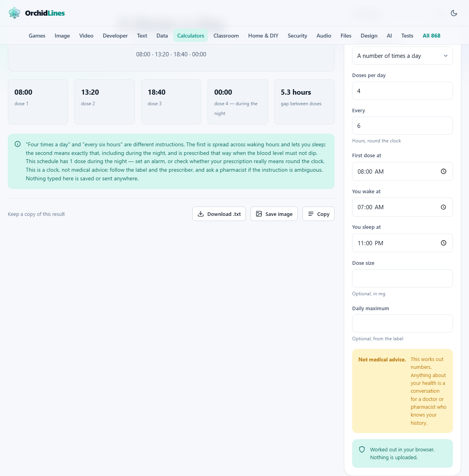Select the 13:20 dose 2 card
Screen dimensions: 469x476
pos(104,102)
